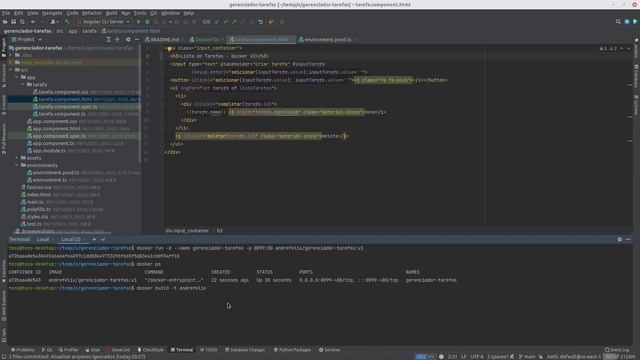Image resolution: width=640 pixels, height=360 pixels.
Task: Click the Synchronize/reload toolbar icon
Action: click(x=22, y=22)
